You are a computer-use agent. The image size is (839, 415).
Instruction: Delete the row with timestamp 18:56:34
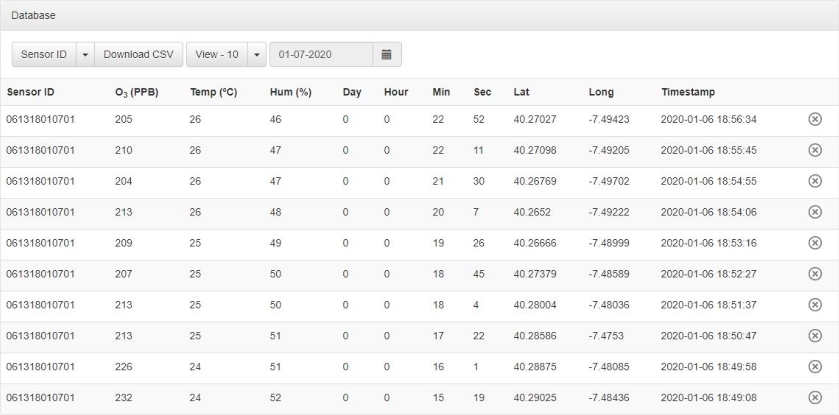click(814, 119)
